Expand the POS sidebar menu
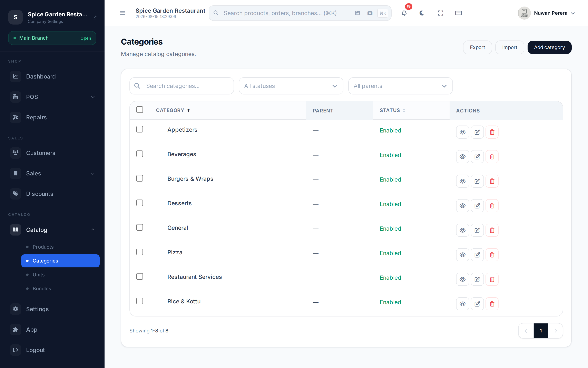The image size is (588, 368). (52, 97)
